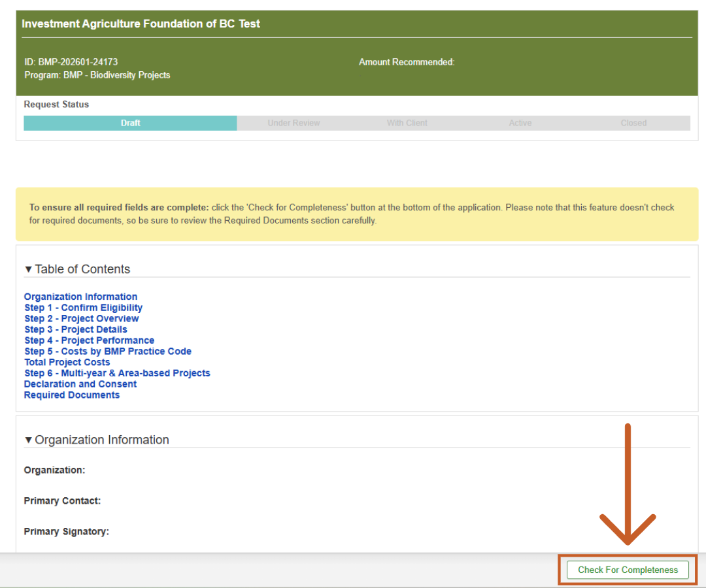Select the Draft status stage
The width and height of the screenshot is (706, 588).
click(130, 123)
